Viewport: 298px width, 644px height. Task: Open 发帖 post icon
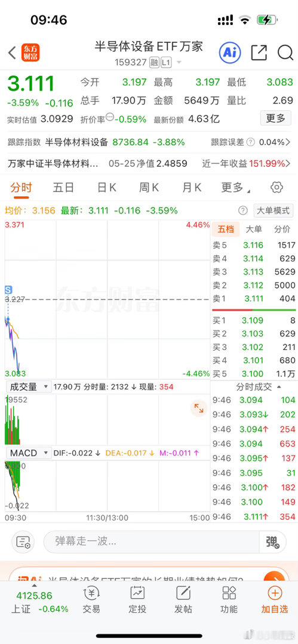(183, 600)
